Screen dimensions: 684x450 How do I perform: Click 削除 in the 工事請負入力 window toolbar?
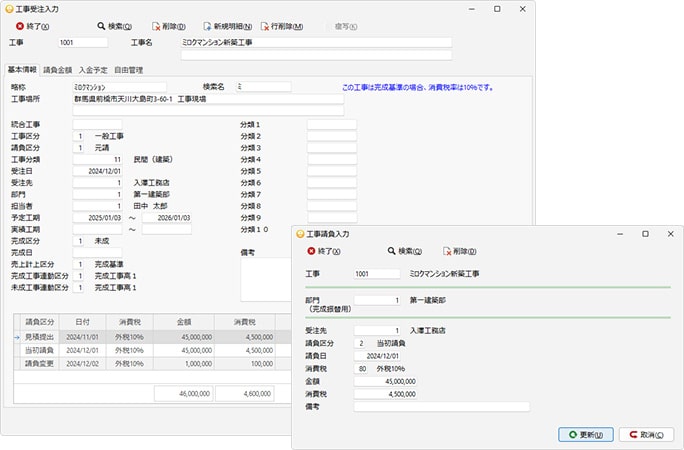tap(460, 251)
